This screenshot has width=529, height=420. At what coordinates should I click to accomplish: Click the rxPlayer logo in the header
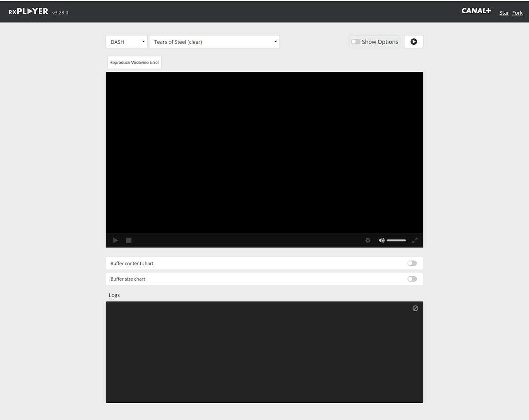tap(28, 11)
